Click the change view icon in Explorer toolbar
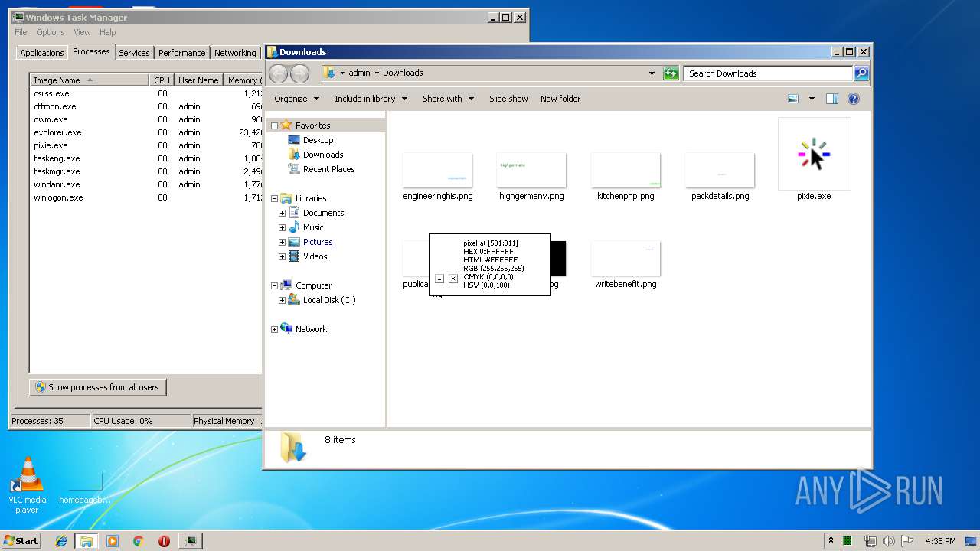 [793, 99]
